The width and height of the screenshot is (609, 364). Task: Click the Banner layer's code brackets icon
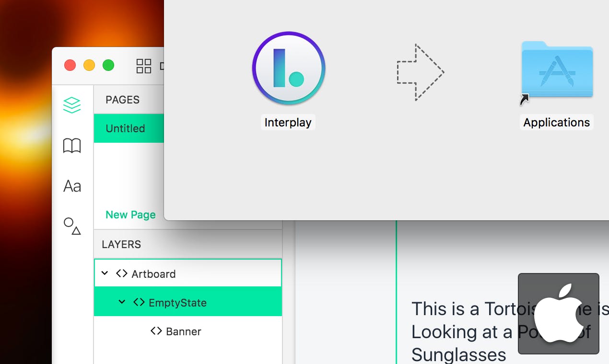[x=156, y=331]
